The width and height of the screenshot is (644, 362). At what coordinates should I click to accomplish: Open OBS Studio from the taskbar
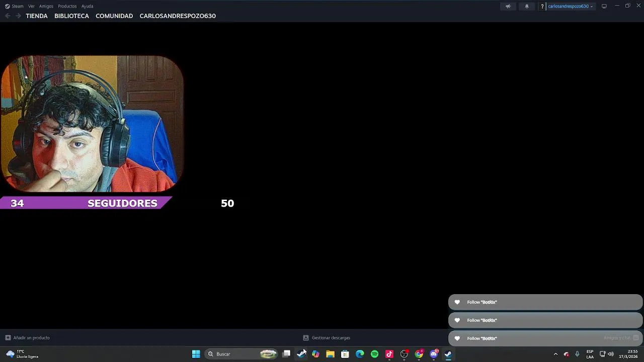click(x=404, y=354)
